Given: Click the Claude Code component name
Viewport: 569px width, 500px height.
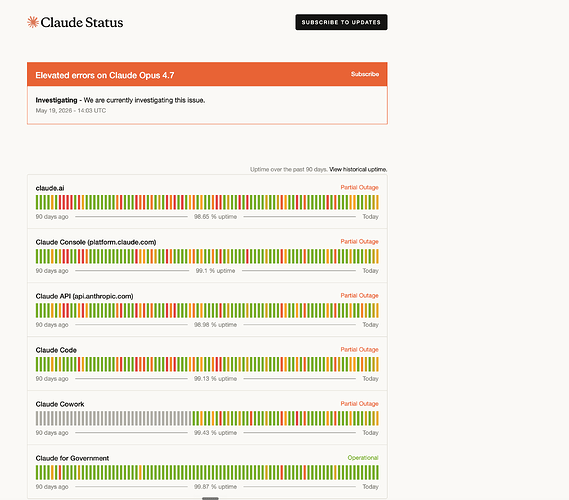Looking at the screenshot, I should point(56,350).
